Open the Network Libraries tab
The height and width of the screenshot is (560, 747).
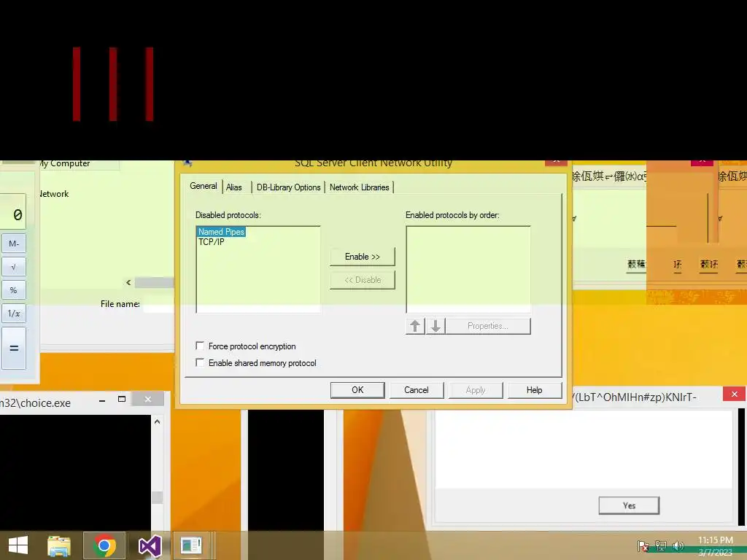coord(359,187)
